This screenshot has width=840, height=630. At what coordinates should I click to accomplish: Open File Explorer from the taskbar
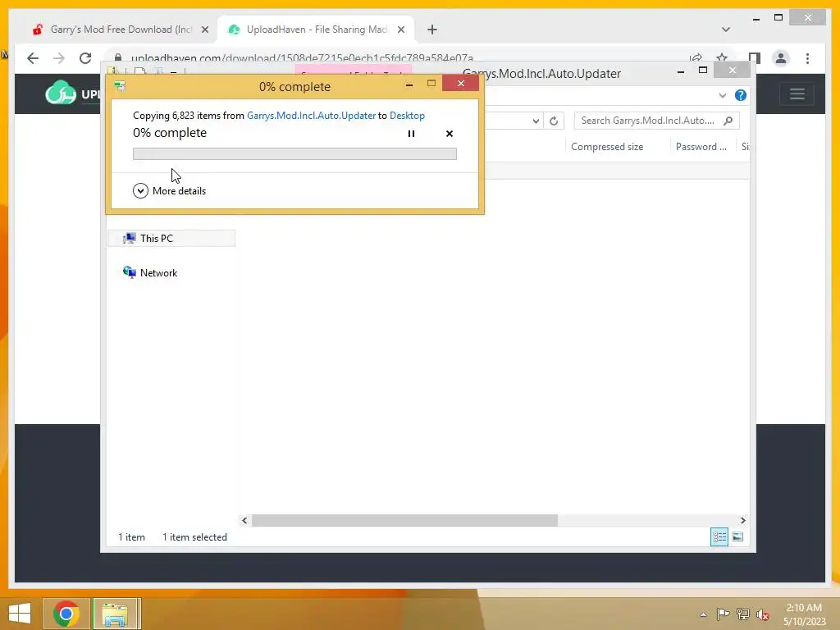pos(116,614)
